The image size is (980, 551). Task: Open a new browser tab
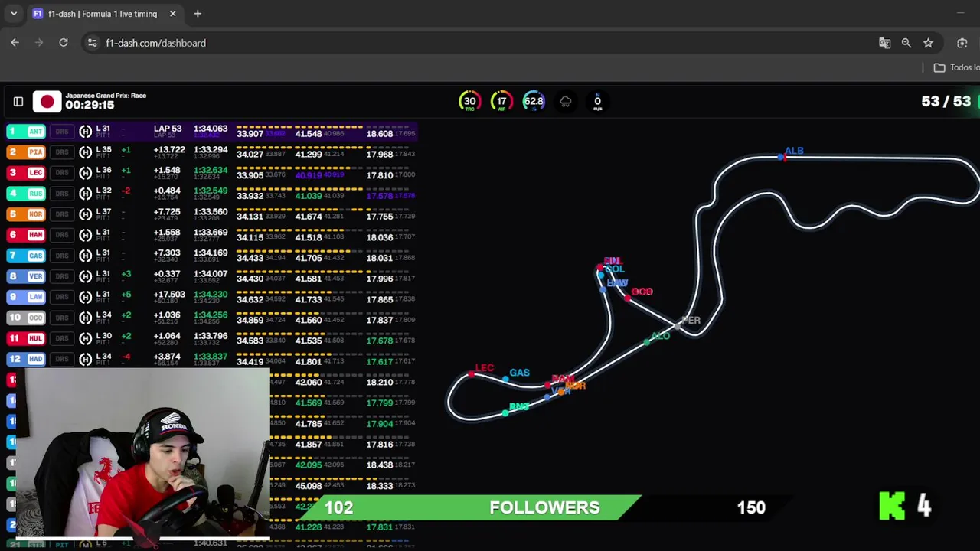[x=198, y=14]
